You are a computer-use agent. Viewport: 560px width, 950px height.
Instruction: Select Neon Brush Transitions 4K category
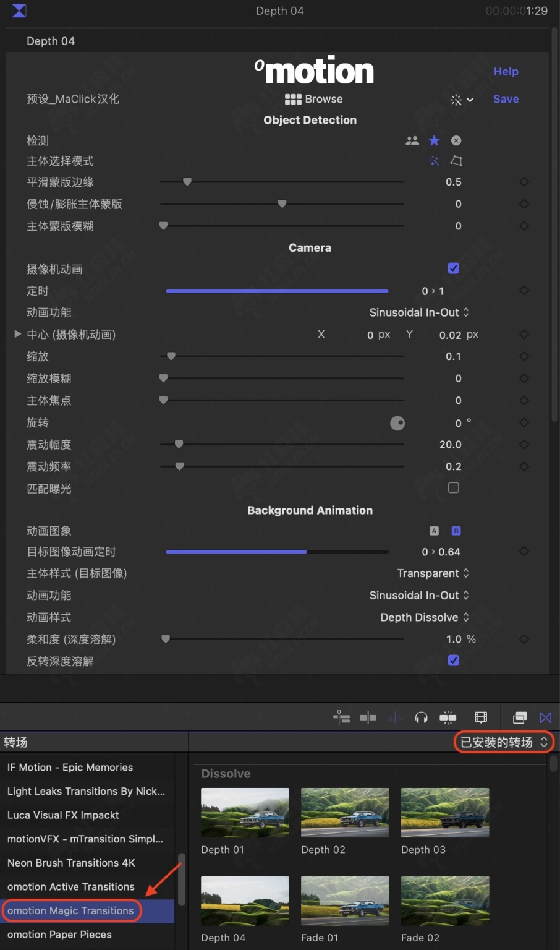click(x=70, y=863)
